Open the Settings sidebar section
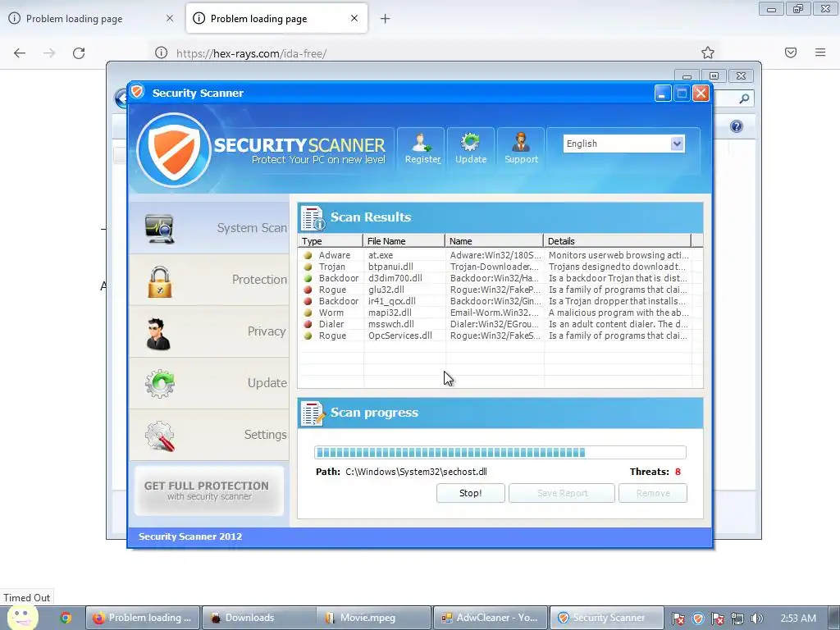The height and width of the screenshot is (630, 840). click(x=209, y=435)
